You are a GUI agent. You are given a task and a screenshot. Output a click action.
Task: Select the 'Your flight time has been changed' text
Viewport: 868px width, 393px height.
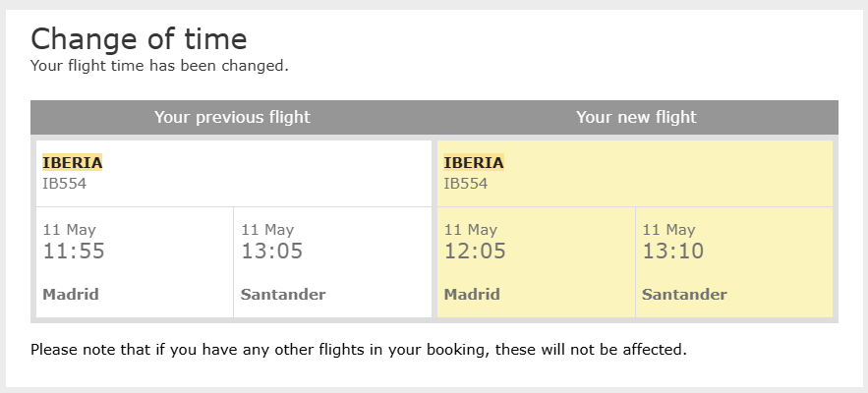[x=159, y=66]
